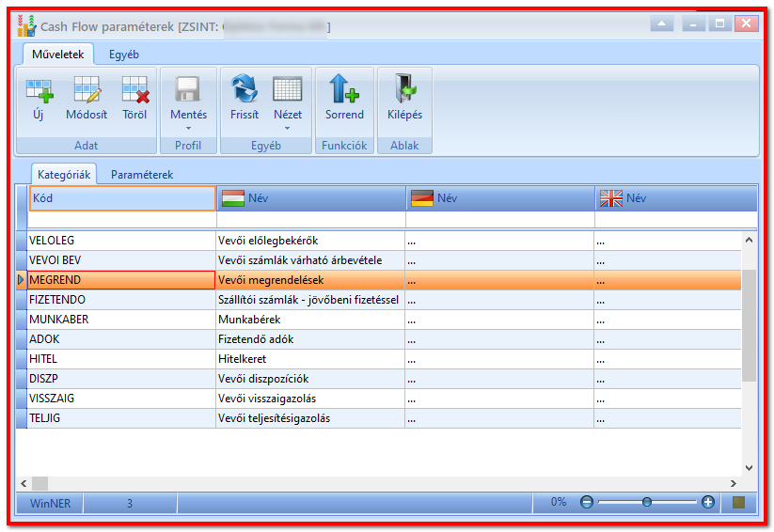The width and height of the screenshot is (774, 532).
Task: Click the Vevői megrendelések name cell
Action: pyautogui.click(x=310, y=280)
